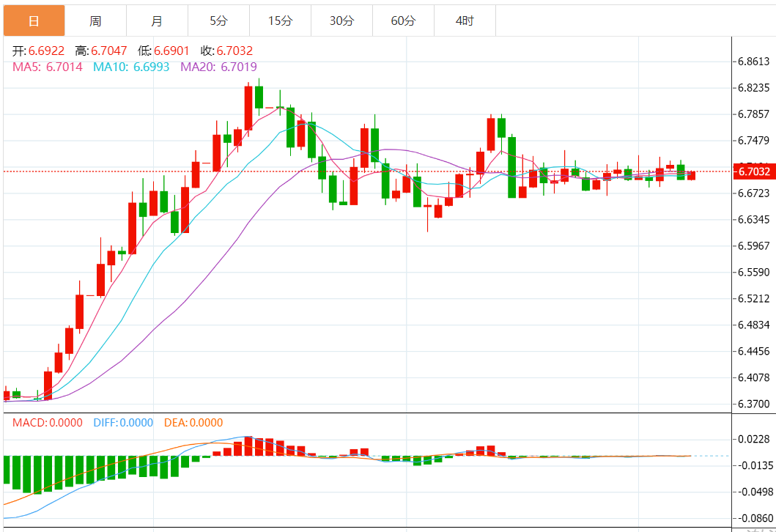Click the MA10: 6.6993 indicator label
The height and width of the screenshot is (532, 776).
click(131, 67)
